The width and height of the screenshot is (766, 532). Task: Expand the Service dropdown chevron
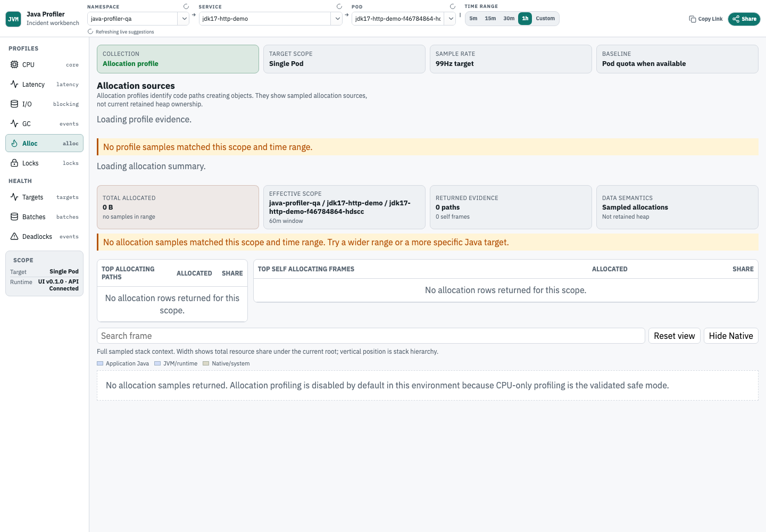[x=337, y=19]
